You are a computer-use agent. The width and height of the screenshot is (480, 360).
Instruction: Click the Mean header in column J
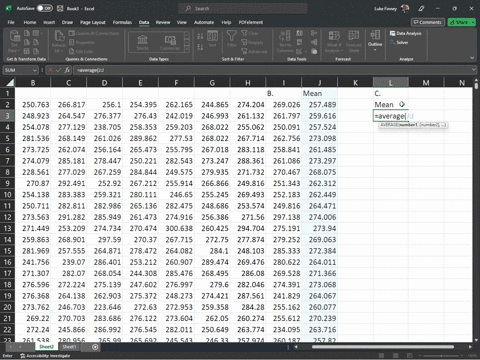(319, 93)
